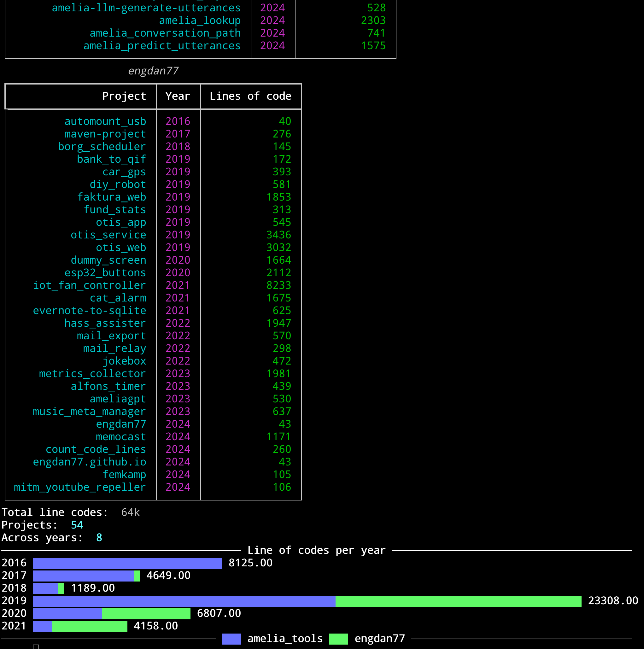The height and width of the screenshot is (649, 644).
Task: Select the Year column header
Action: tap(178, 96)
